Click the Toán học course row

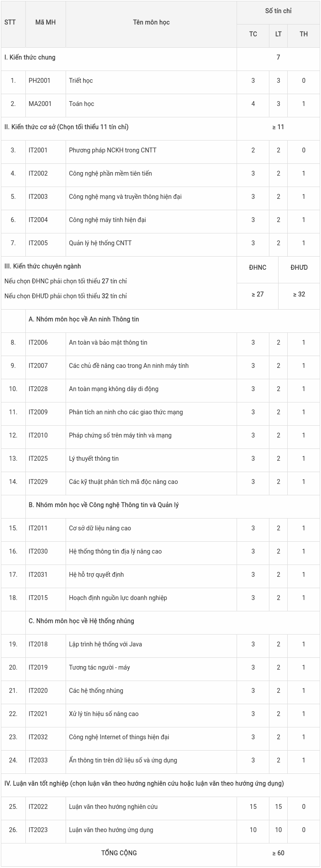coord(82,104)
